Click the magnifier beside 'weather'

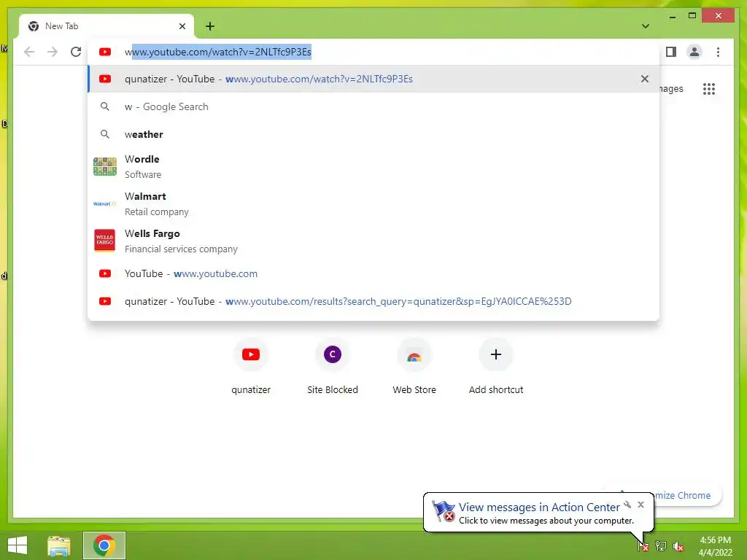(x=105, y=134)
